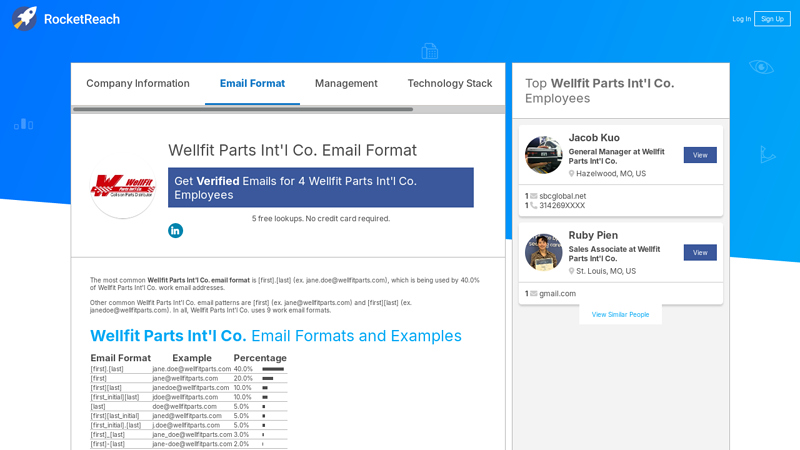Click the Log In link

[x=741, y=19]
